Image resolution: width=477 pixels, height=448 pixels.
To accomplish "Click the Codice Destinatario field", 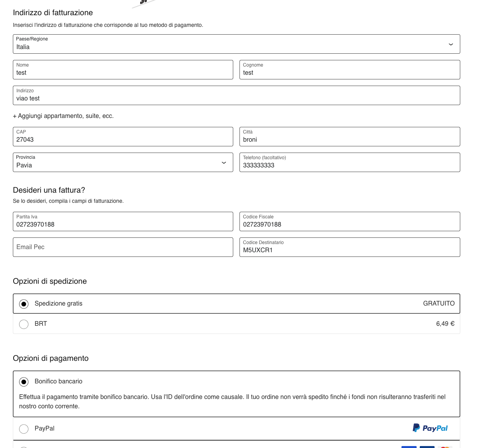I will (350, 248).
